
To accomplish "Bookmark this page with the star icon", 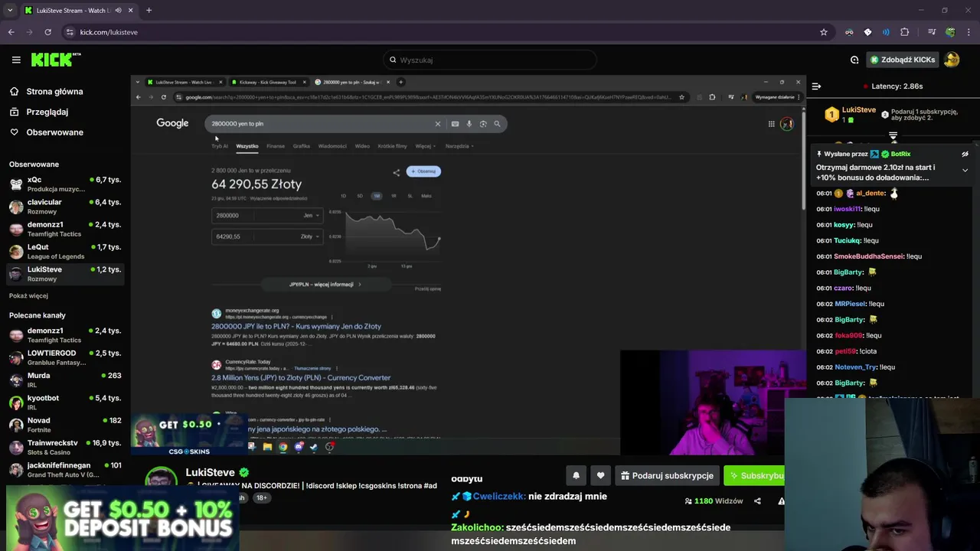I will (824, 32).
